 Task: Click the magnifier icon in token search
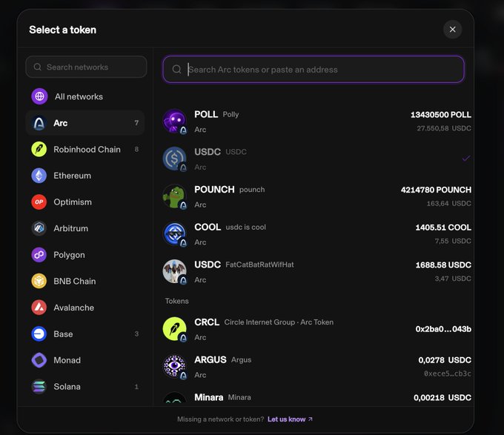pyautogui.click(x=177, y=70)
